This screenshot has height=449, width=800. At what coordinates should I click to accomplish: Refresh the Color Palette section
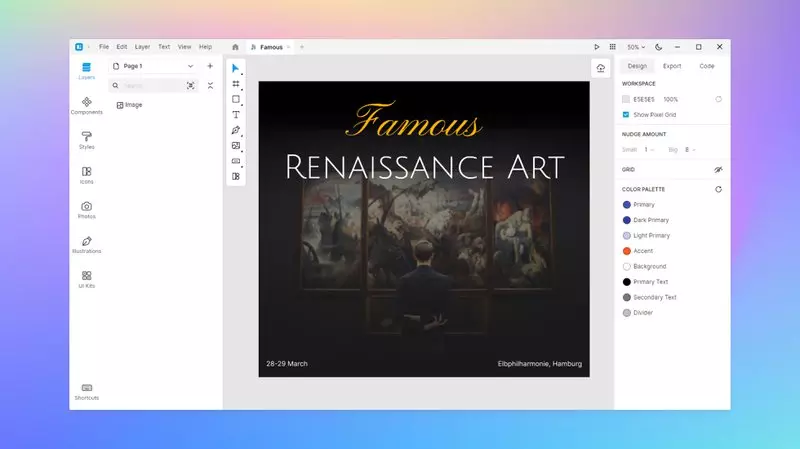718,189
